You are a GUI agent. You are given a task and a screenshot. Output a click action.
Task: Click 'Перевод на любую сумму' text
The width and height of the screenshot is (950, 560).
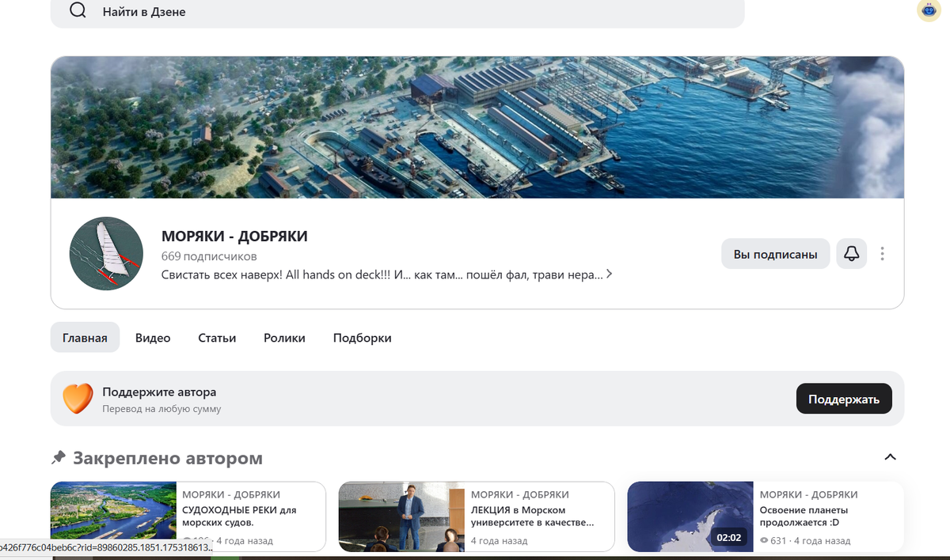pyautogui.click(x=161, y=409)
